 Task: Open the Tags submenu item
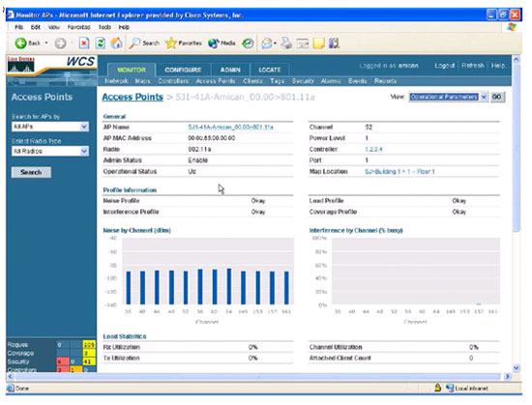[x=278, y=81]
